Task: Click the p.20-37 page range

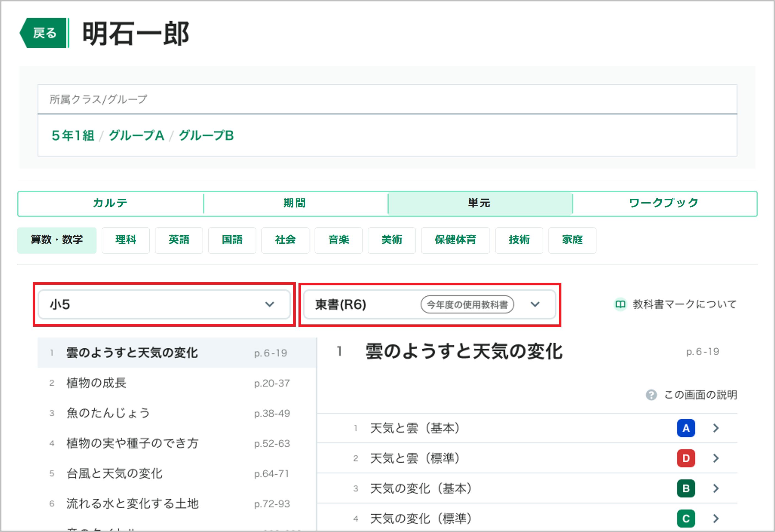Action: click(272, 383)
